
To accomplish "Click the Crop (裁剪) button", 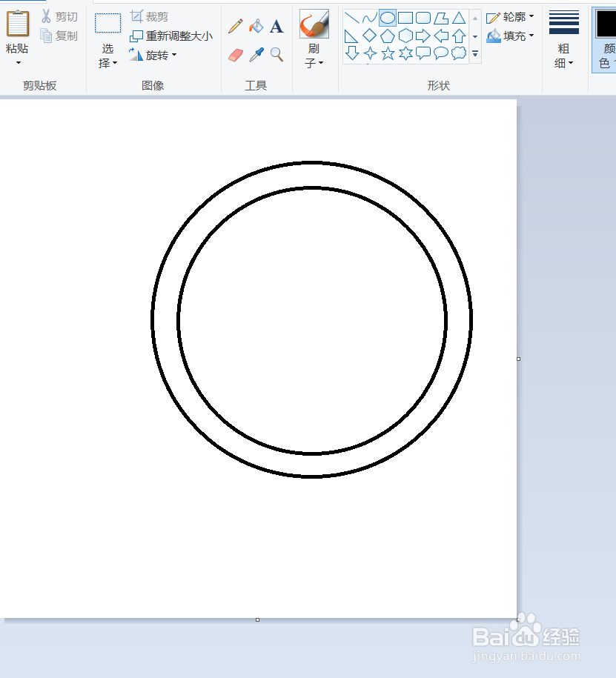I will 149,17.
